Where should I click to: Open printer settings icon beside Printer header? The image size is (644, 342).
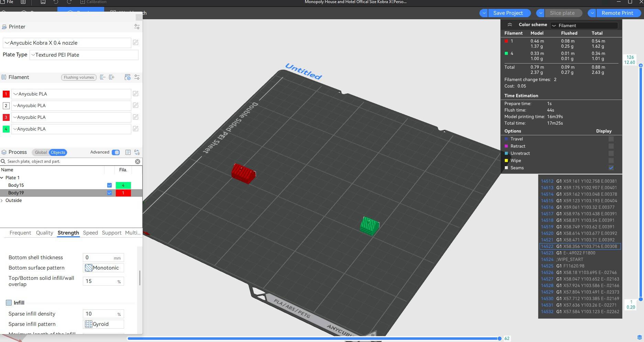click(137, 27)
